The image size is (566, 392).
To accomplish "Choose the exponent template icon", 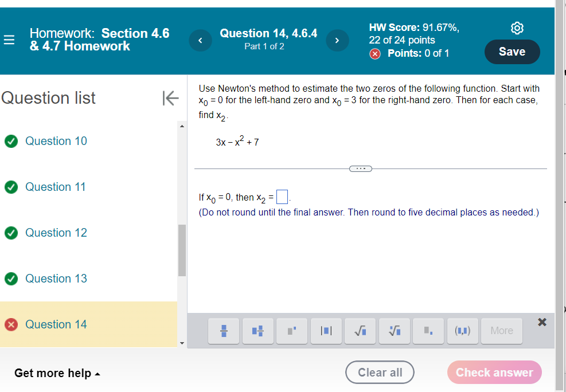I will 291,331.
